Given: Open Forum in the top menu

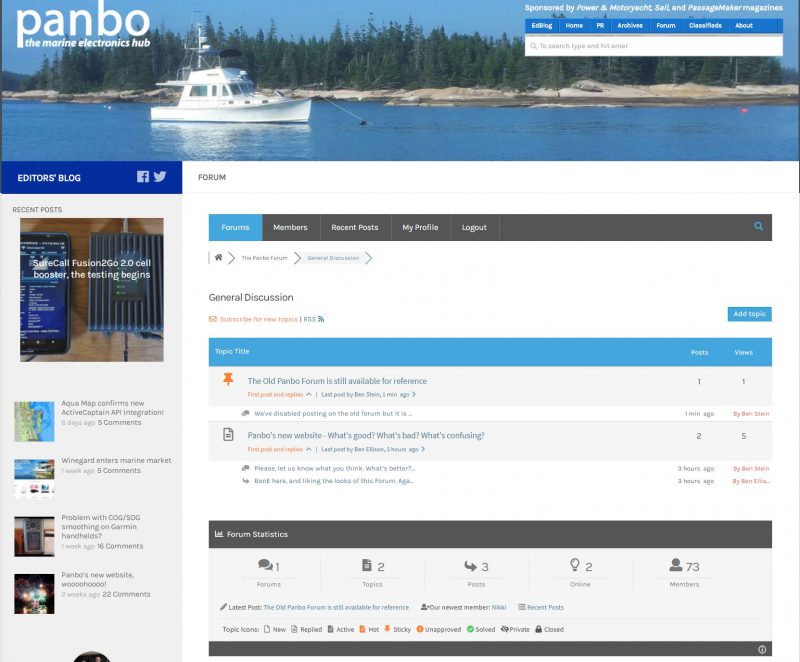Looking at the screenshot, I should coord(666,26).
